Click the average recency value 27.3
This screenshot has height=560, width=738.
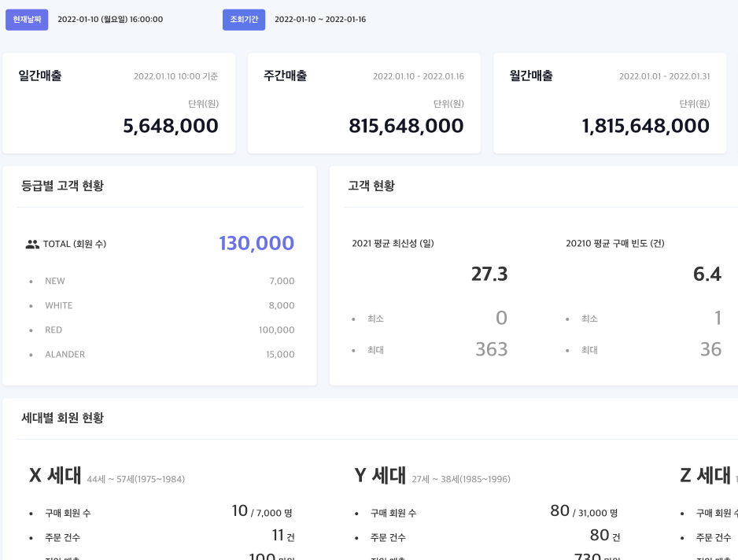489,274
